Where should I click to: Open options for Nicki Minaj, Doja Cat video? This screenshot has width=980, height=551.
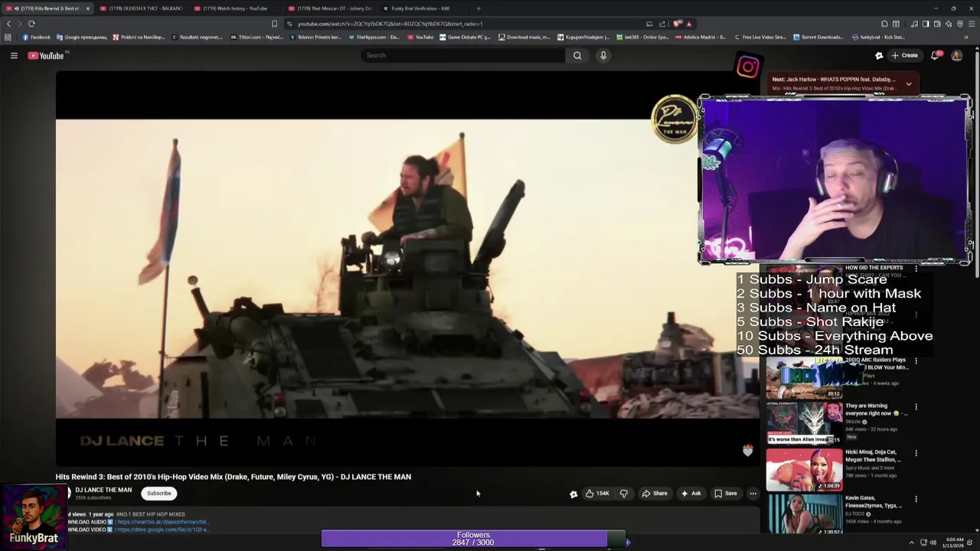[x=916, y=453]
